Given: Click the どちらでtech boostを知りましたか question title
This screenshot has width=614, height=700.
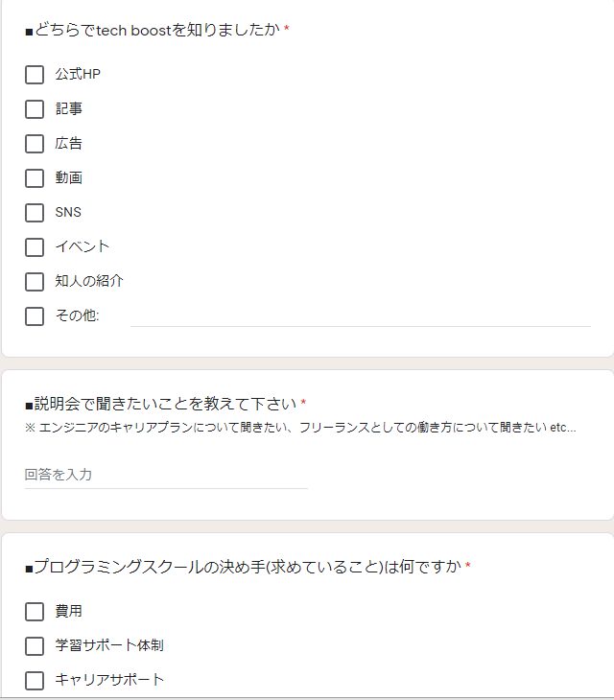Looking at the screenshot, I should click(156, 30).
